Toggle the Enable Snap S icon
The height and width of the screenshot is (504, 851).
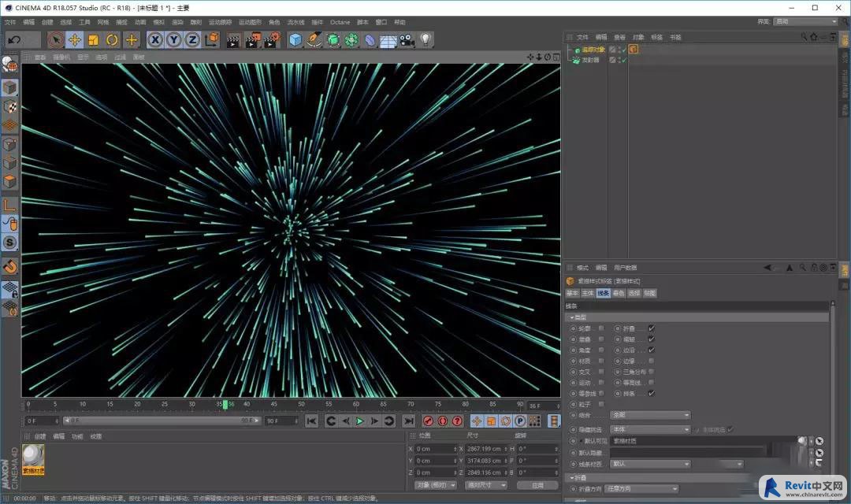[x=9, y=243]
